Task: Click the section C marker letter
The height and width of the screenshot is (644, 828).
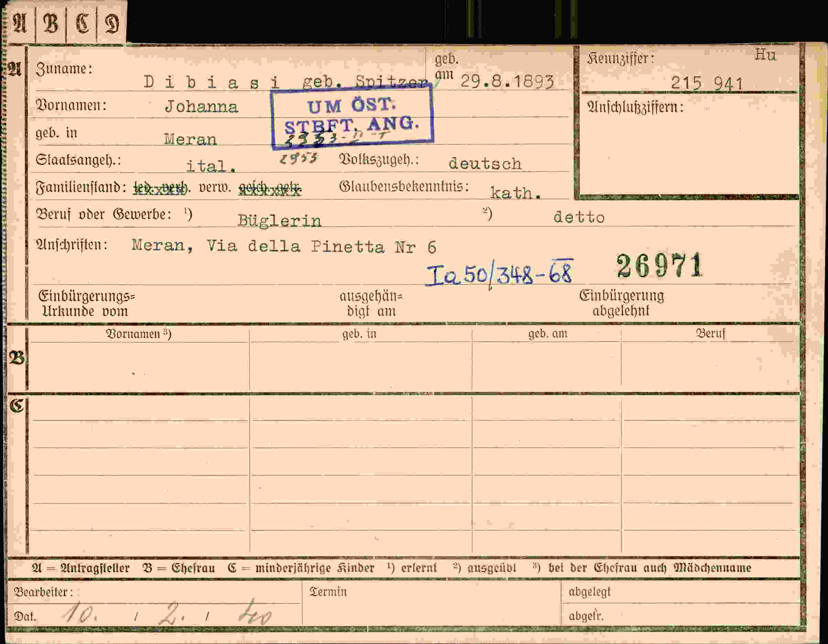Action: point(17,406)
